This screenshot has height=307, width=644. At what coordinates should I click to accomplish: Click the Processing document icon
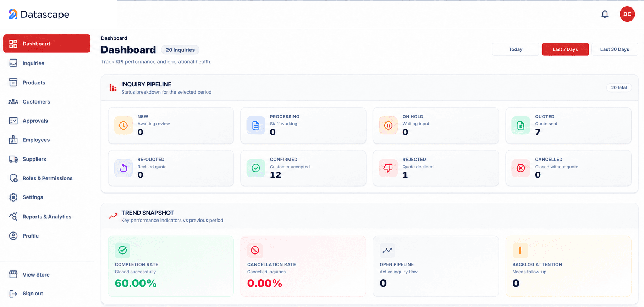256,125
